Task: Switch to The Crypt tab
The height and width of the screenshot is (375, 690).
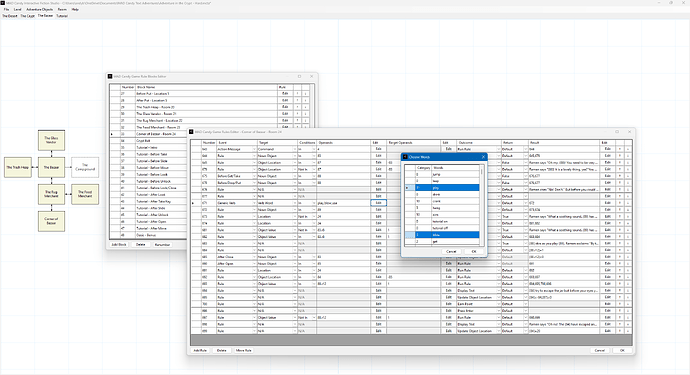Action: [27, 16]
